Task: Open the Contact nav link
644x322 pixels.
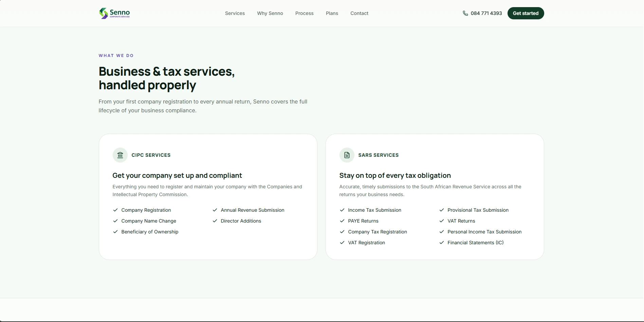Action: pyautogui.click(x=359, y=13)
